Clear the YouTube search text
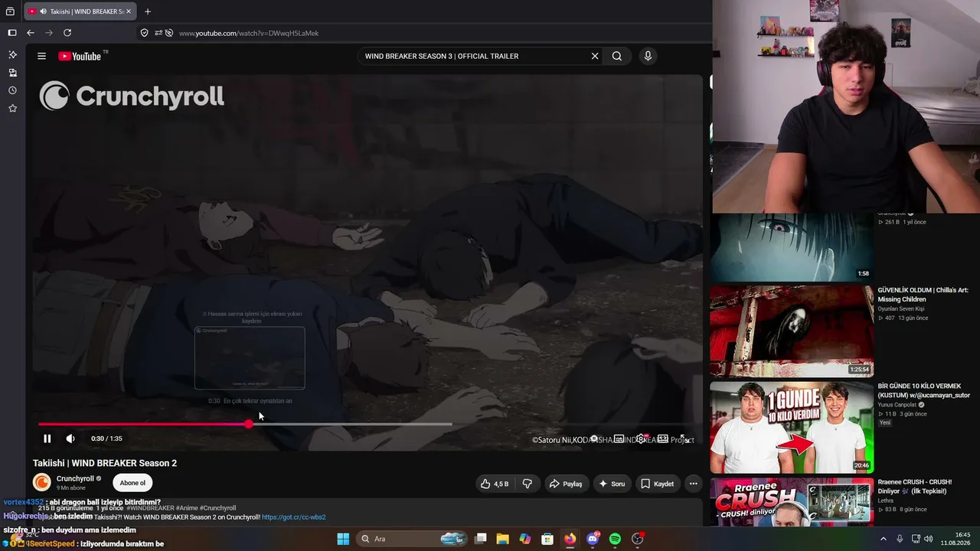This screenshot has width=980, height=551. click(595, 56)
